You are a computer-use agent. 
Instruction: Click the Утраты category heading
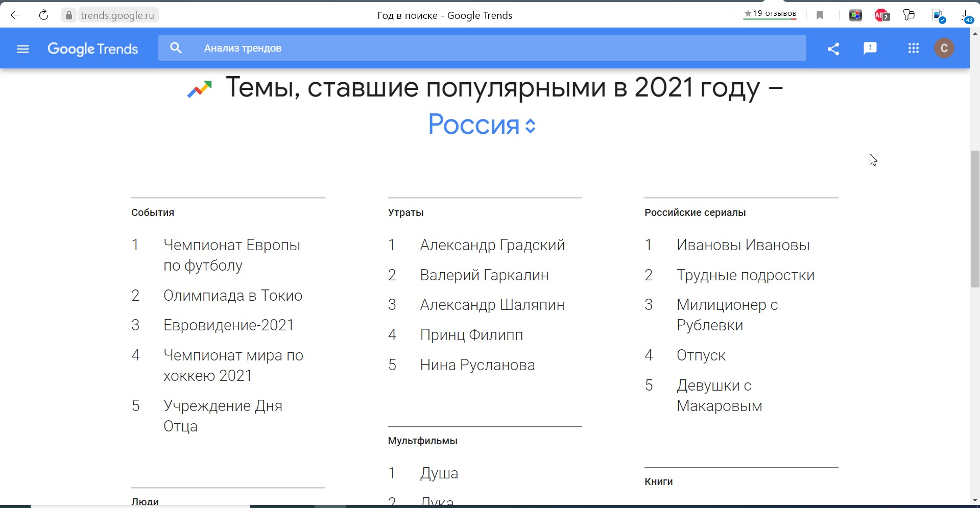click(x=406, y=212)
